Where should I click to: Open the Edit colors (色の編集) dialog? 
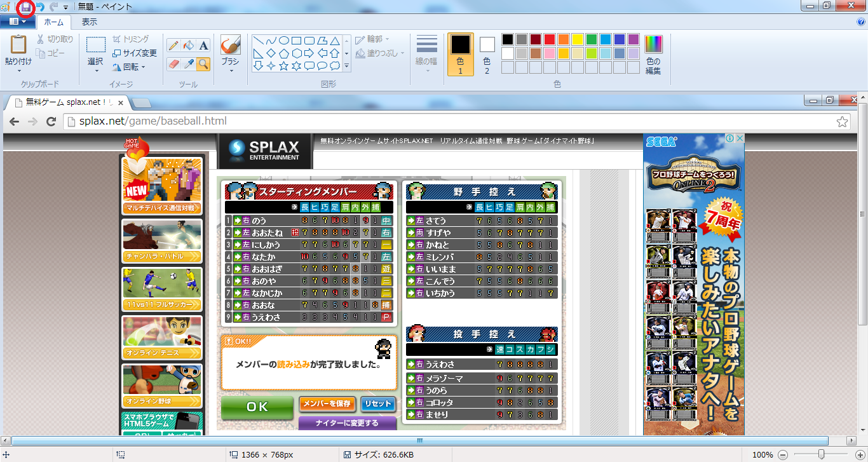(653, 55)
